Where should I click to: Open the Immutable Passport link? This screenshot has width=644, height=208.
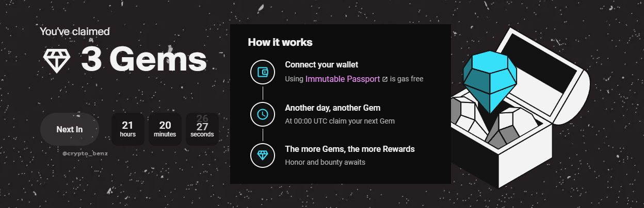coord(343,79)
